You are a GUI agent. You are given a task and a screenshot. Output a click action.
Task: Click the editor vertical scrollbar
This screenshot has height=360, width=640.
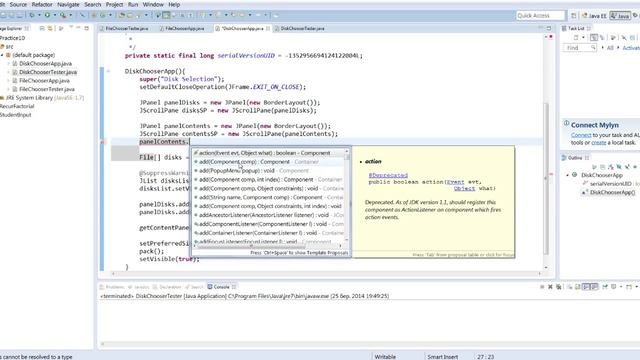pos(546,178)
